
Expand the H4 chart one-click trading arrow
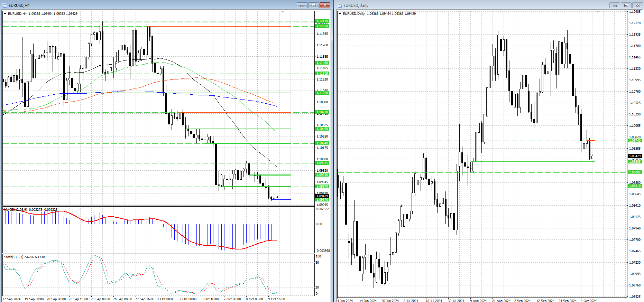click(5, 14)
